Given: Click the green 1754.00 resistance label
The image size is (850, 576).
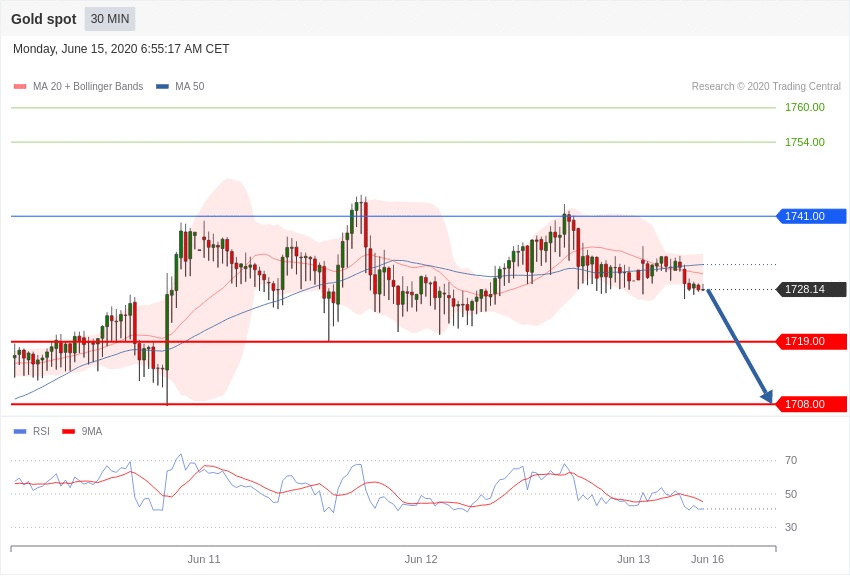Looking at the screenshot, I should 804,142.
